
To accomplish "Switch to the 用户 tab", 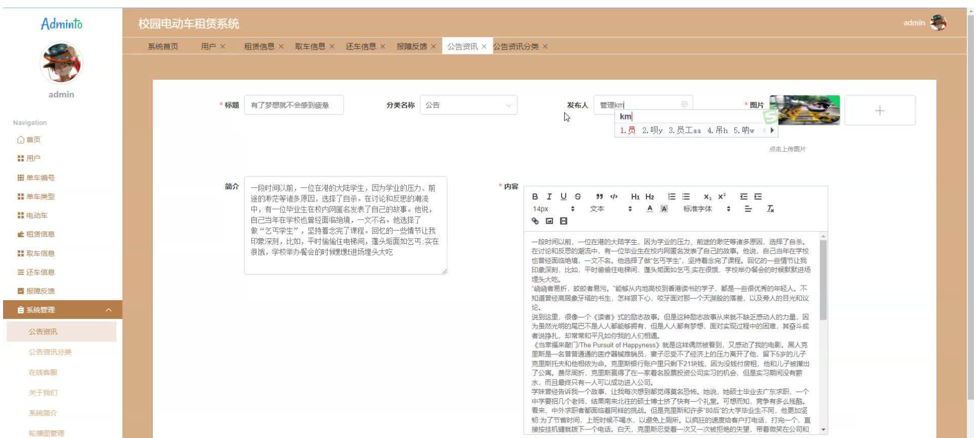I will tap(208, 46).
